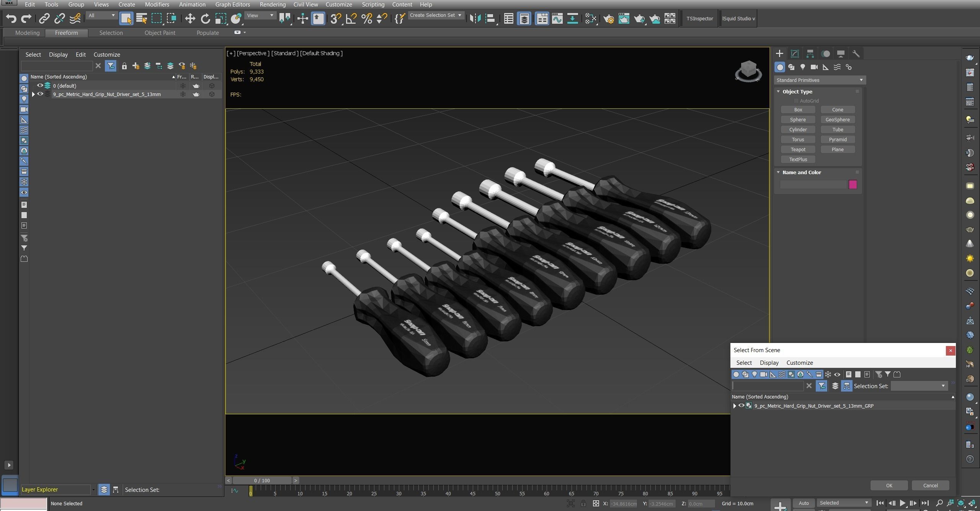Click the Undo arrow icon

(x=11, y=18)
